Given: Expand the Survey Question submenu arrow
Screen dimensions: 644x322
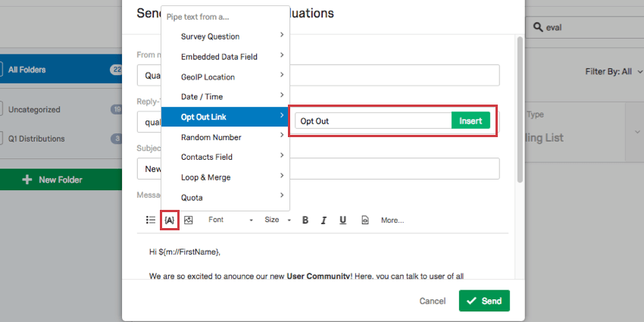Looking at the screenshot, I should [282, 35].
